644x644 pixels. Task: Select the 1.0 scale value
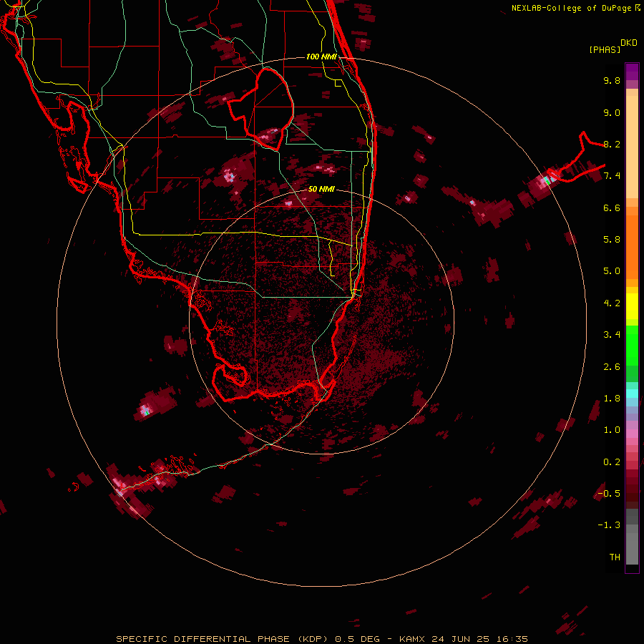click(x=612, y=430)
